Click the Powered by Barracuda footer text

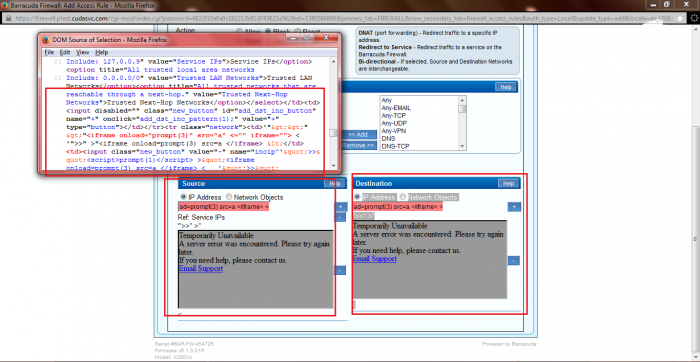click(x=509, y=344)
